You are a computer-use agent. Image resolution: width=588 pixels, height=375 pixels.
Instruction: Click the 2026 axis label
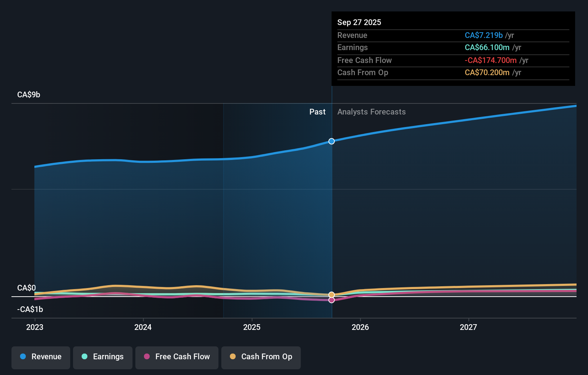361,327
